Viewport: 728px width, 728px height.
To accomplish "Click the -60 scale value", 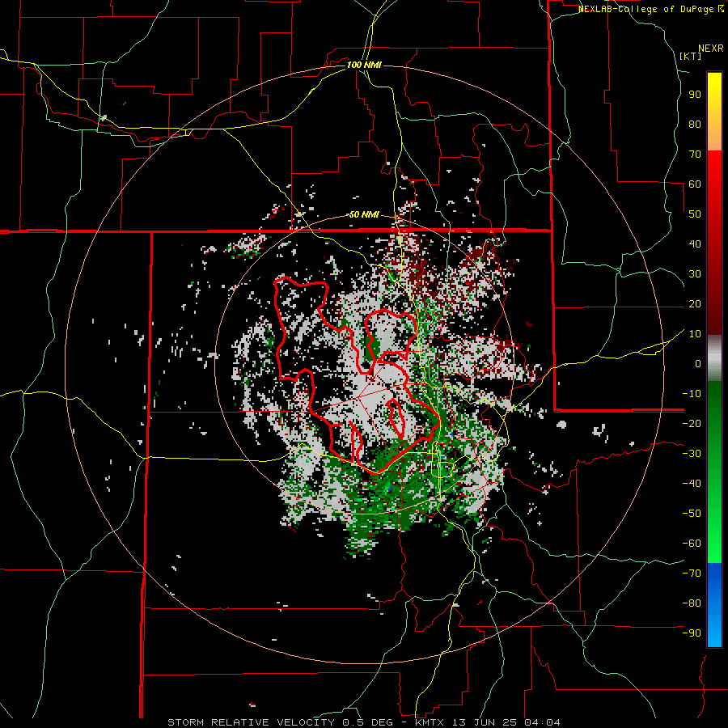I will [692, 544].
